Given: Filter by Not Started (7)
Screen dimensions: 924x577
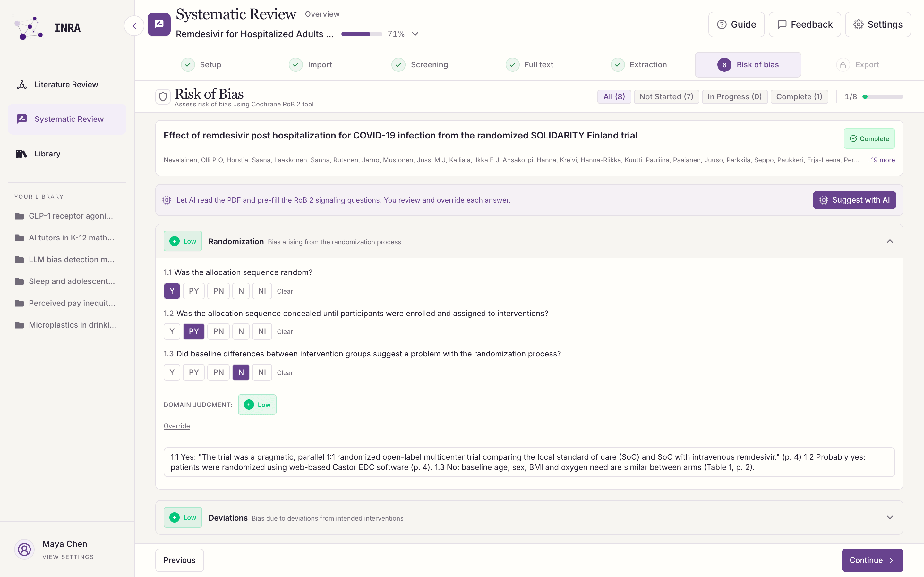Looking at the screenshot, I should tap(666, 96).
